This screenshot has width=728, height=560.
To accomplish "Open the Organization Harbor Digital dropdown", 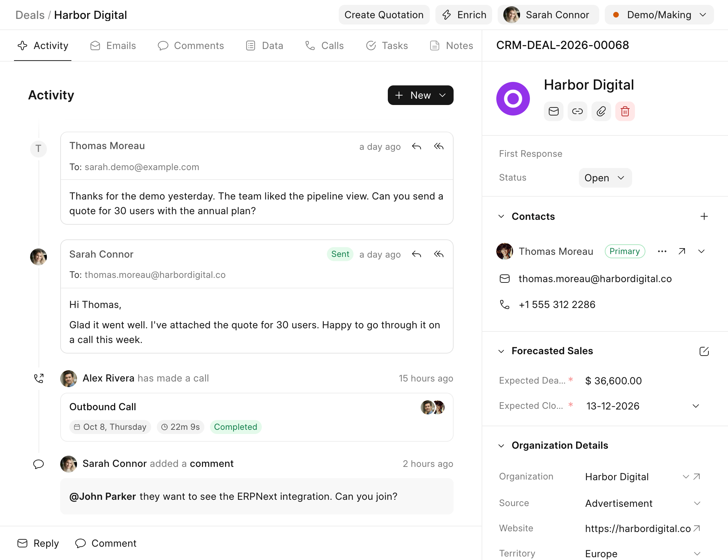I will point(686,477).
